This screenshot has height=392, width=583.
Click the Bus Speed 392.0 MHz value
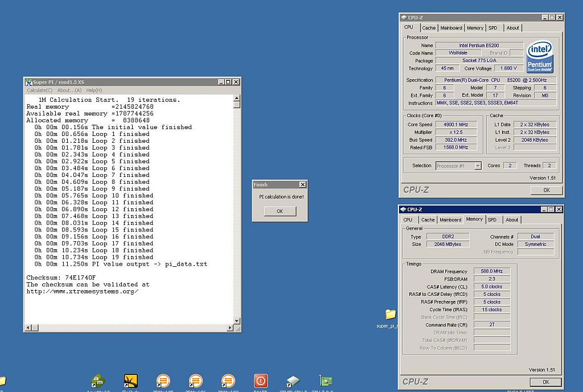[456, 140]
